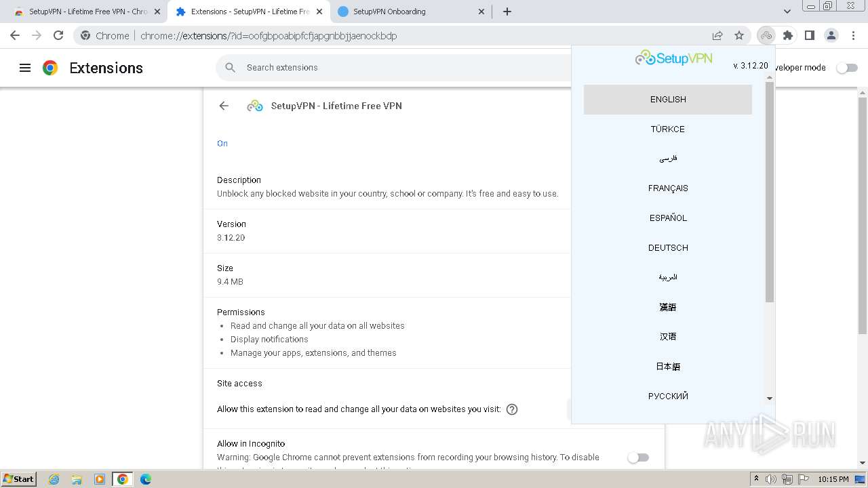This screenshot has width=868, height=488.
Task: Go back to extensions list arrow
Action: point(224,106)
